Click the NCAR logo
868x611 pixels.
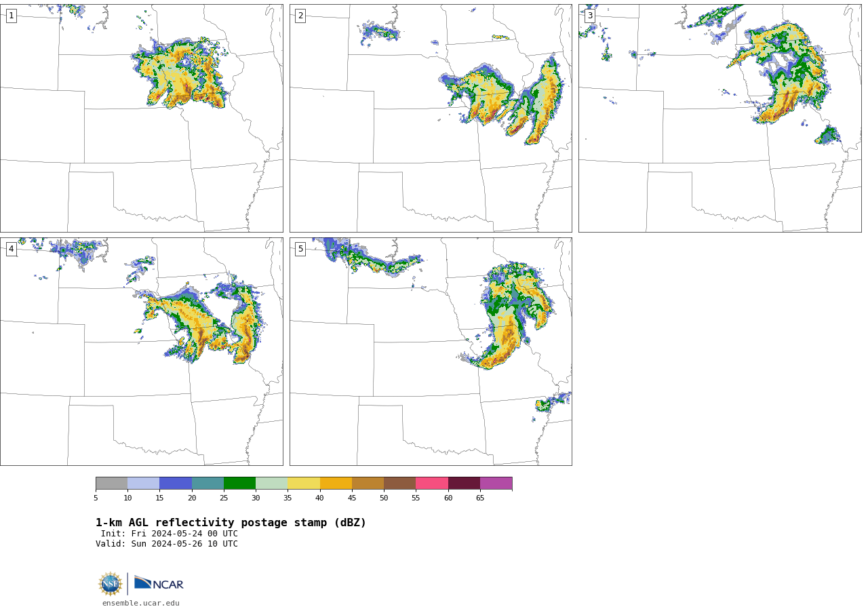[x=159, y=583]
